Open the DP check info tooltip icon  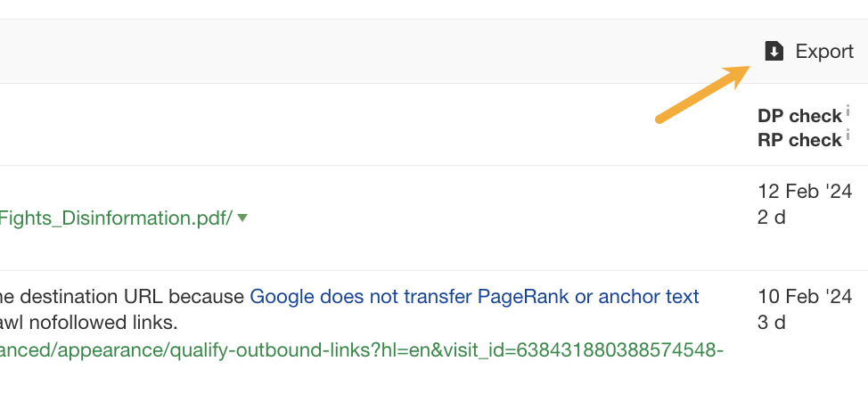[x=848, y=111]
